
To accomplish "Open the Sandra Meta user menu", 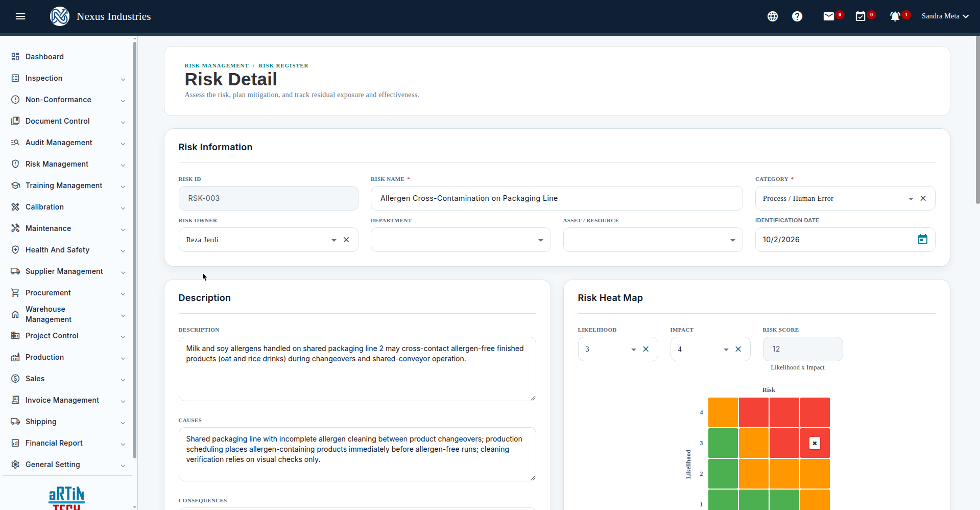I will click(945, 16).
